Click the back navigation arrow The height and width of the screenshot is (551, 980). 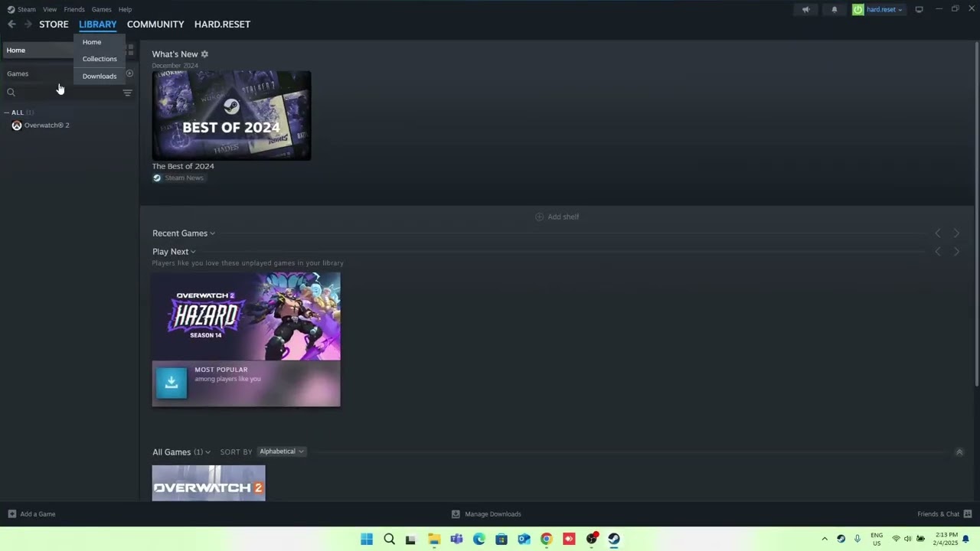[x=11, y=24]
